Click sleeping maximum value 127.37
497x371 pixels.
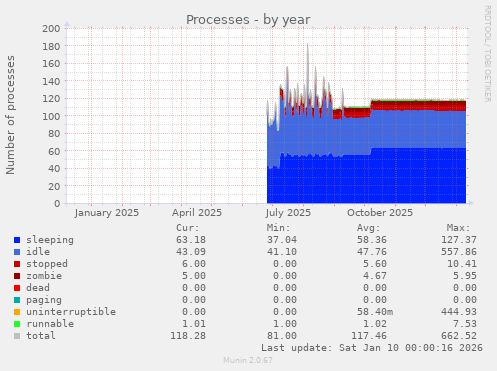(x=459, y=240)
